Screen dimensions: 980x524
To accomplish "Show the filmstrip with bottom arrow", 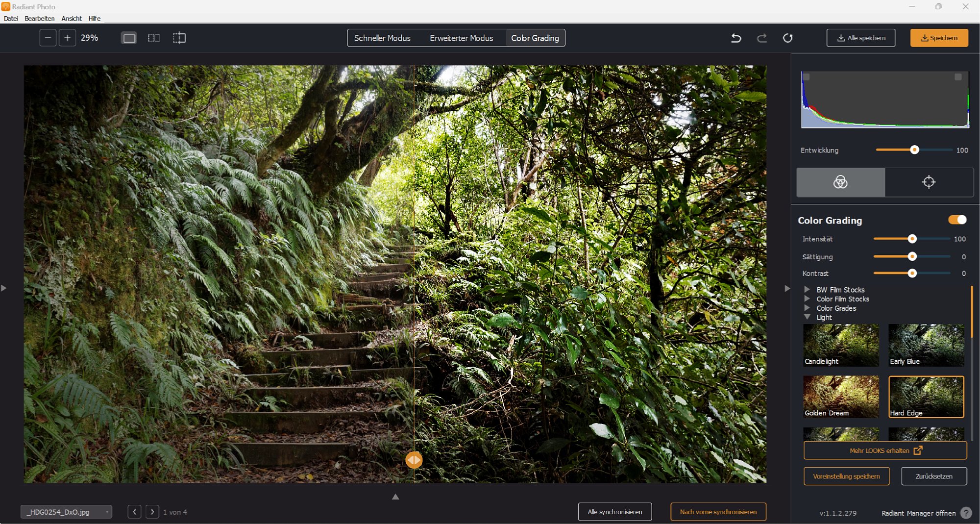I will point(395,497).
